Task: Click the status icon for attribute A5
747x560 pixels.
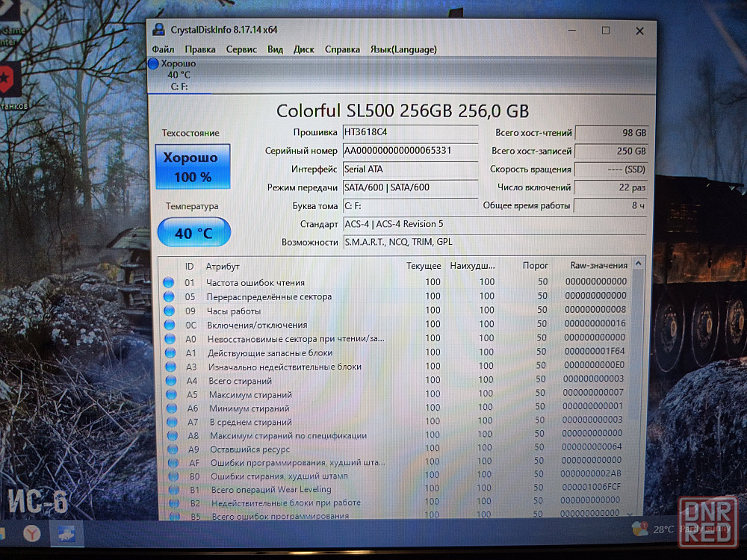Action: (x=172, y=394)
